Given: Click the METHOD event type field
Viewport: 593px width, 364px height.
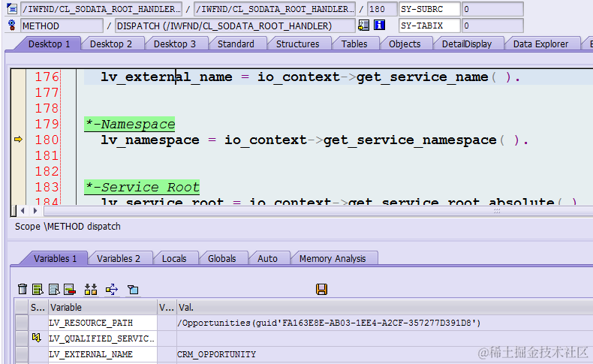Looking at the screenshot, I should click(x=62, y=26).
